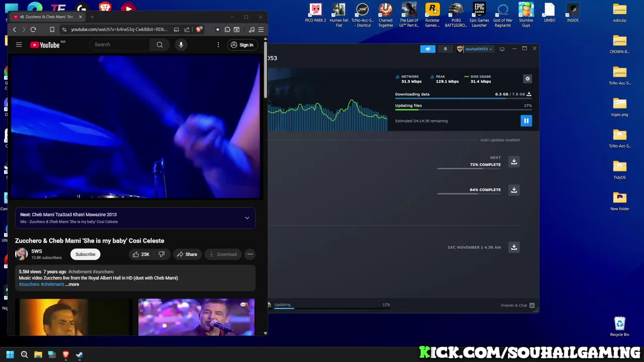Screen dimensions: 644x362
Task: Expand video description with ...more
Action: click(x=72, y=285)
